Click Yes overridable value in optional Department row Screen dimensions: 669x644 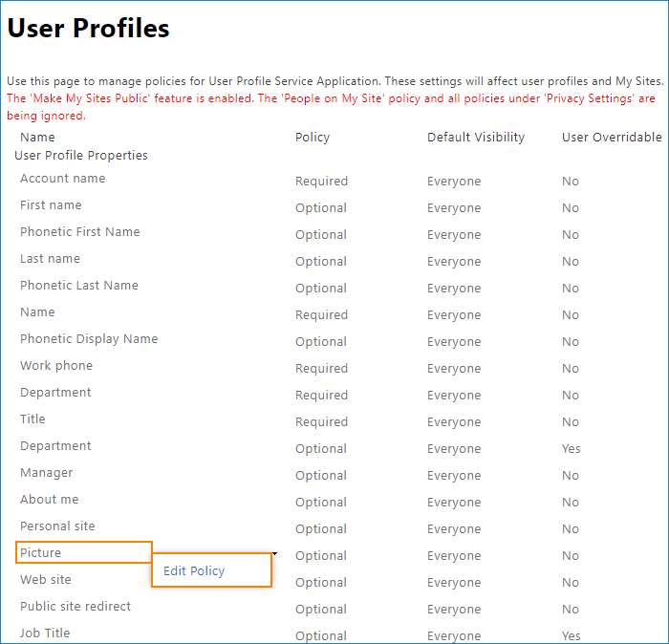coord(571,448)
